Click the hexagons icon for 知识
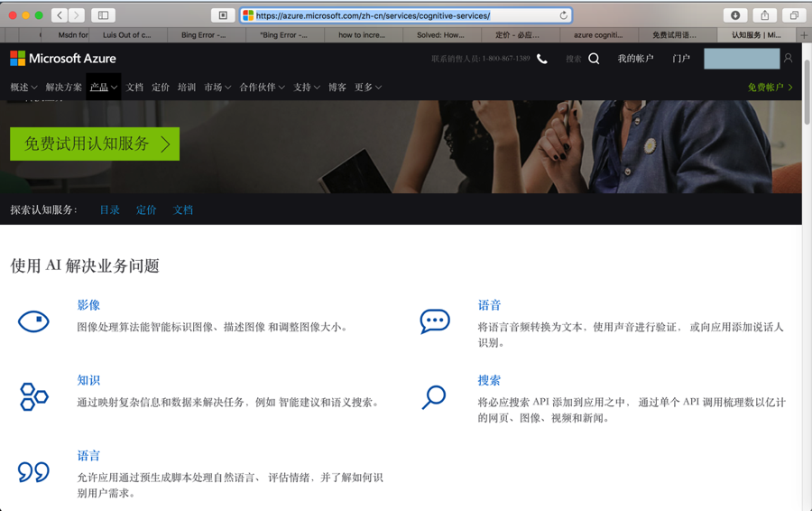This screenshot has height=511, width=812. tap(33, 396)
